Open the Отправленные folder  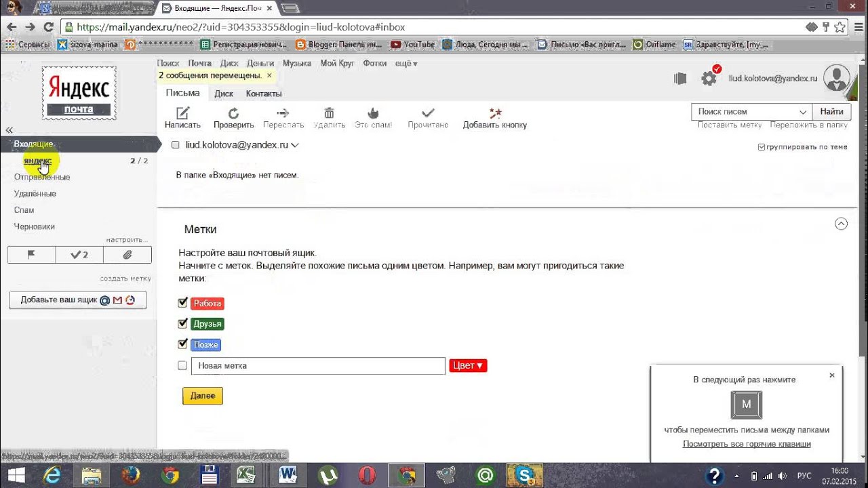42,177
